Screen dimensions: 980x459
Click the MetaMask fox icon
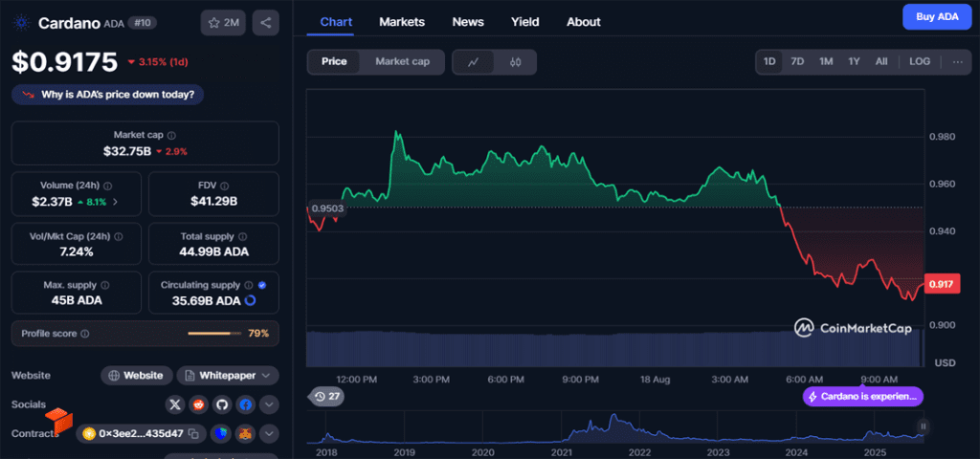click(246, 433)
